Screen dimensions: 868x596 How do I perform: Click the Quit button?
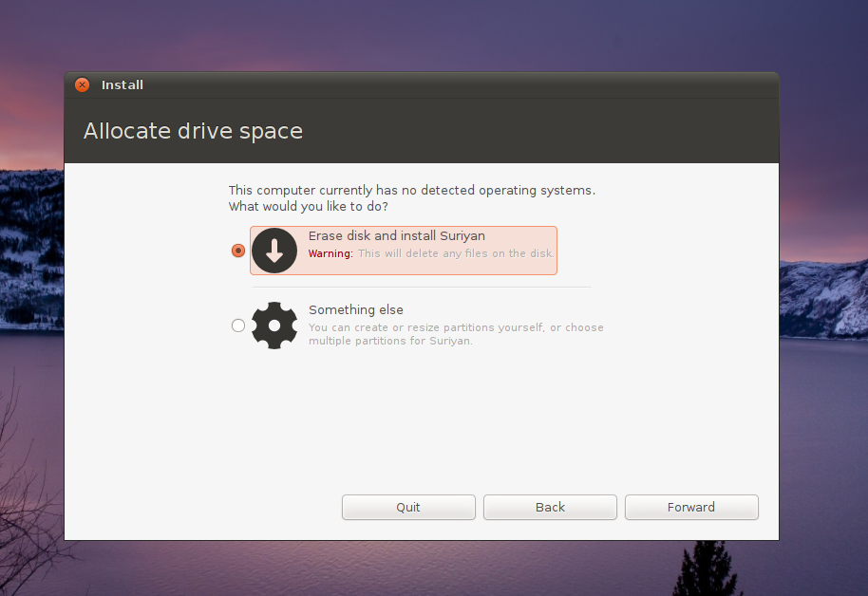pyautogui.click(x=408, y=508)
